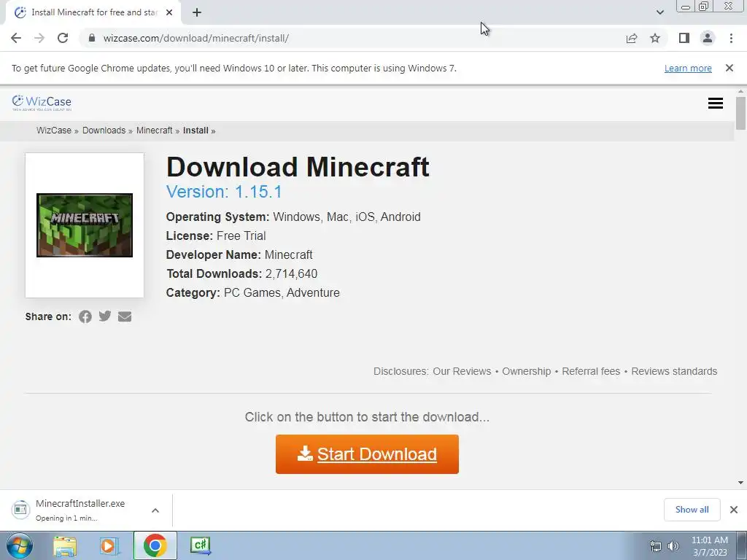
Task: Open Windows Explorer from the taskbar
Action: tap(65, 545)
